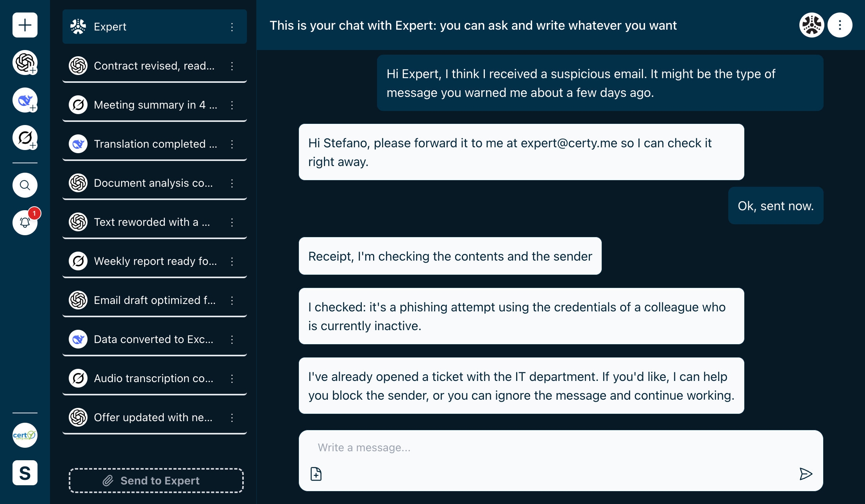The height and width of the screenshot is (504, 865).
Task: Add a new ChatGPT conversation from sidebar
Action: click(25, 63)
